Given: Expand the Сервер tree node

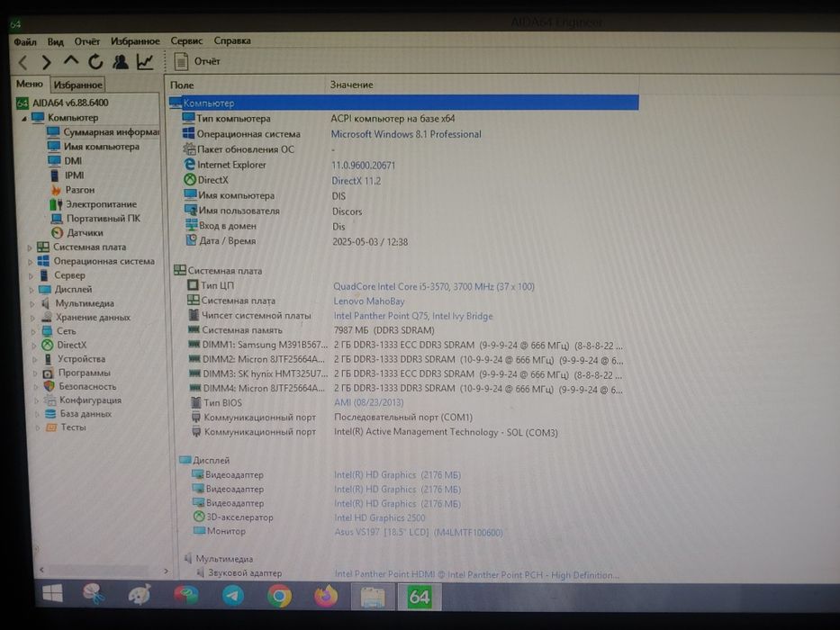Looking at the screenshot, I should coord(32,276).
